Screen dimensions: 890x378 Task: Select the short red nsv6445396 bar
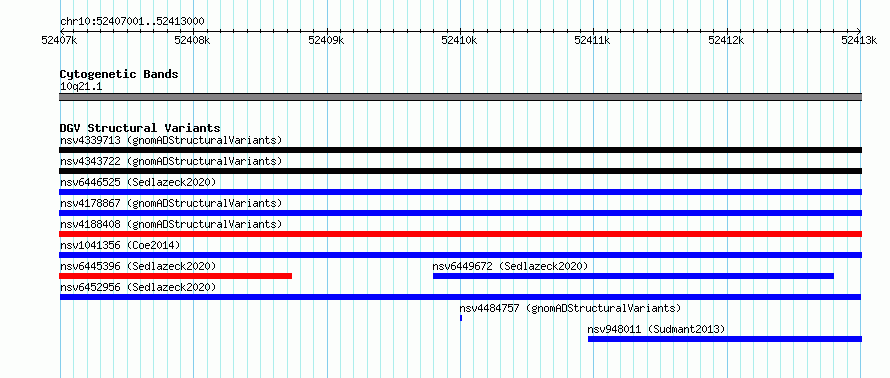click(x=175, y=276)
